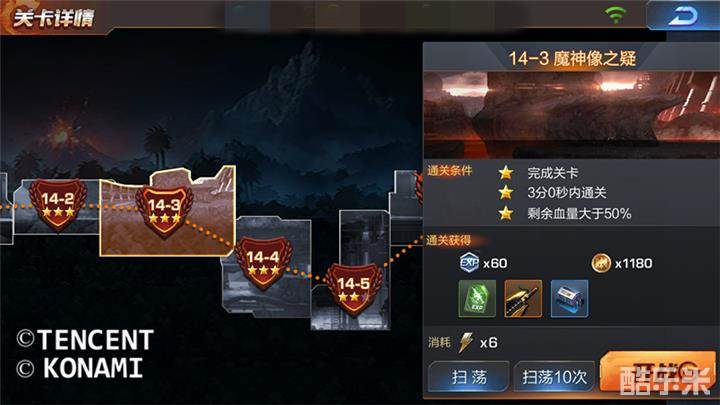720x405 pixels.
Task: Start the stage with orange button
Action: pyautogui.click(x=658, y=372)
